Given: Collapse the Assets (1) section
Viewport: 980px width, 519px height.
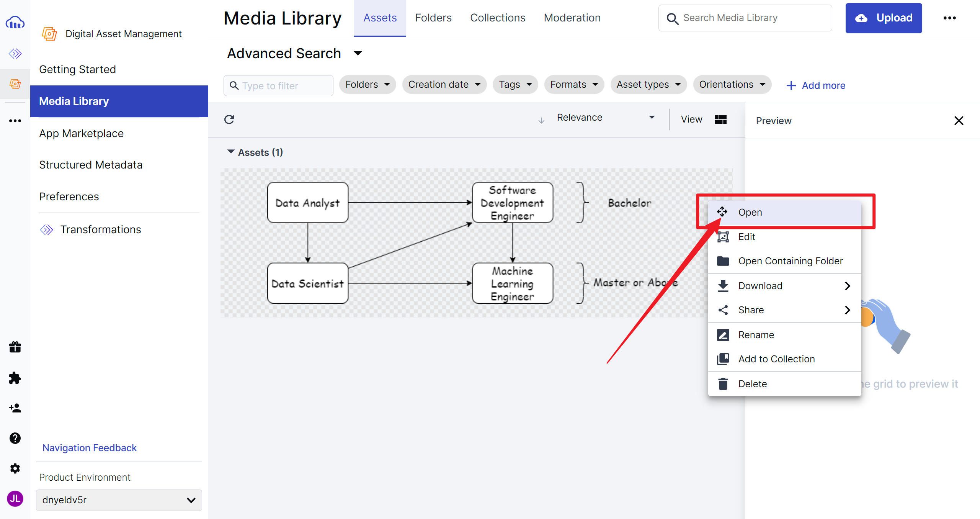Looking at the screenshot, I should tap(231, 152).
